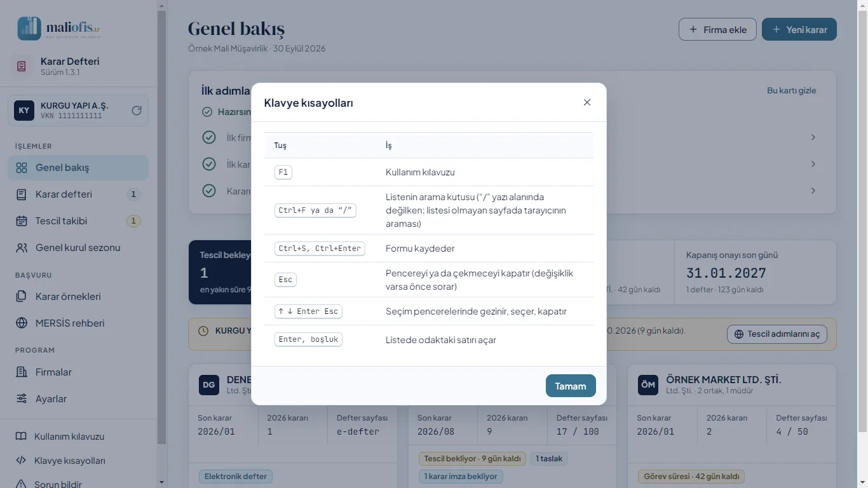Click the Görev süresi · 42 gün kaldı badge
The height and width of the screenshot is (488, 868).
[x=691, y=477]
